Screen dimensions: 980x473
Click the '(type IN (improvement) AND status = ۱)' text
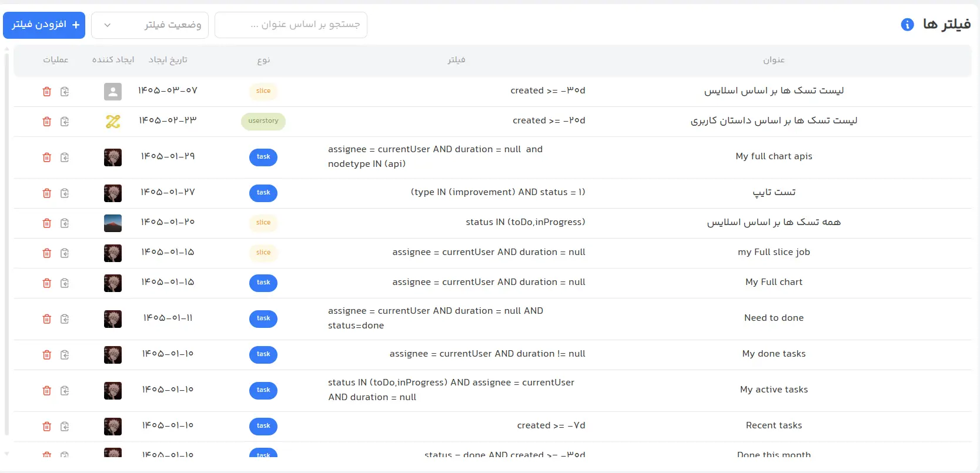coord(498,192)
